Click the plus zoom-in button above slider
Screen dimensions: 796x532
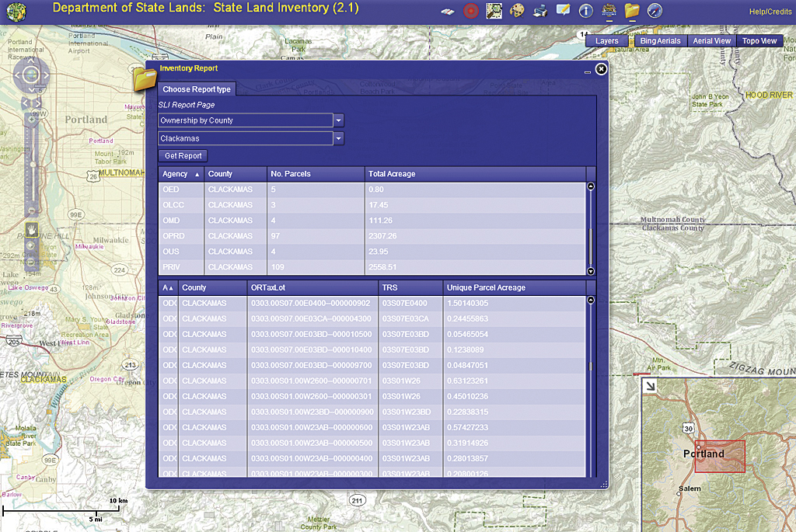pyautogui.click(x=31, y=120)
